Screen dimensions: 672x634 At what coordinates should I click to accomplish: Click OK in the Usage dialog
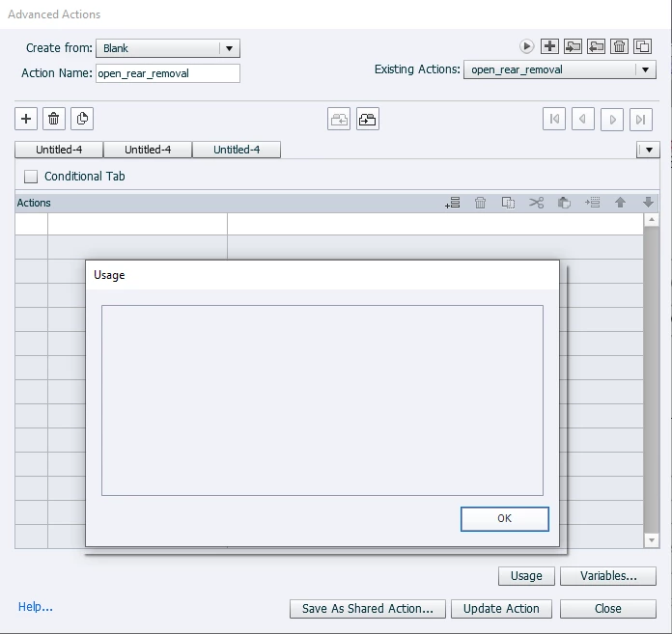tap(504, 519)
